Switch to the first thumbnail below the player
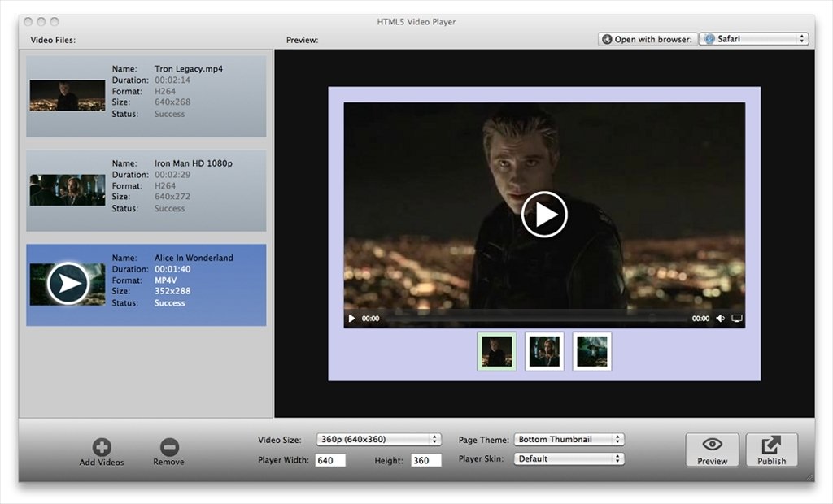This screenshot has width=833, height=504. tap(495, 350)
